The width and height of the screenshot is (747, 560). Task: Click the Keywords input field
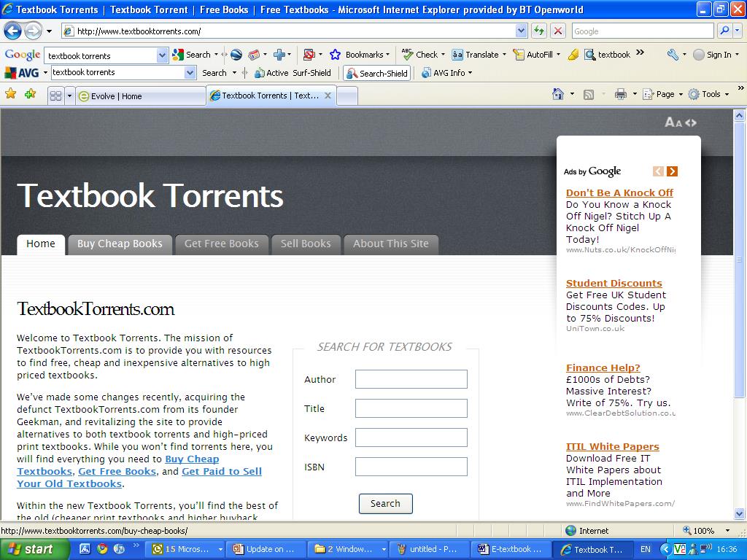coord(411,437)
